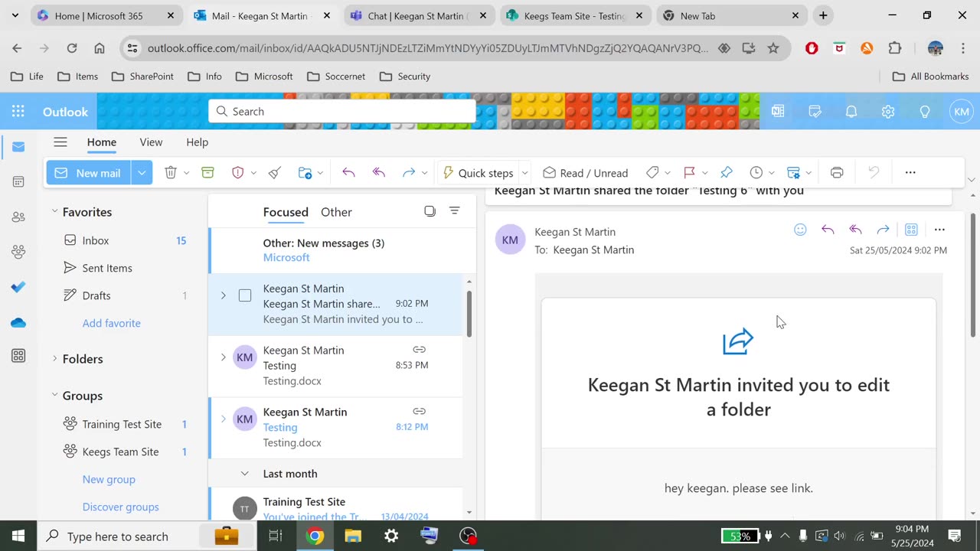Click the message list scrollbar thumb

[x=469, y=313]
